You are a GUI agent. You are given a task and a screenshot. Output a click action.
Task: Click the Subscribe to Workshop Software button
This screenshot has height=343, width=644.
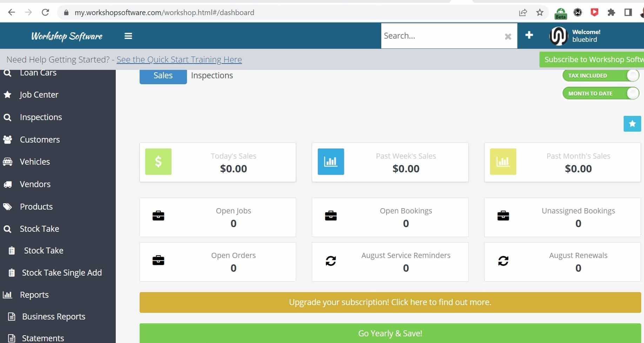click(x=592, y=59)
